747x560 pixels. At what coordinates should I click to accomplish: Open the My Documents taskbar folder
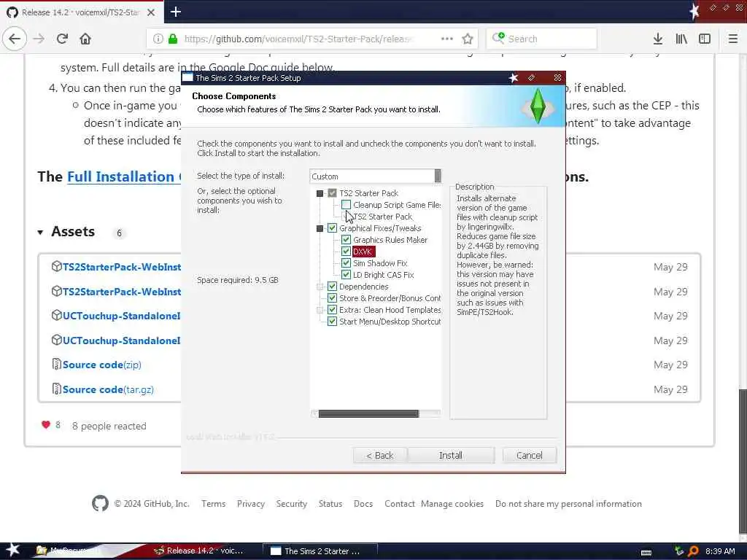pos(68,551)
